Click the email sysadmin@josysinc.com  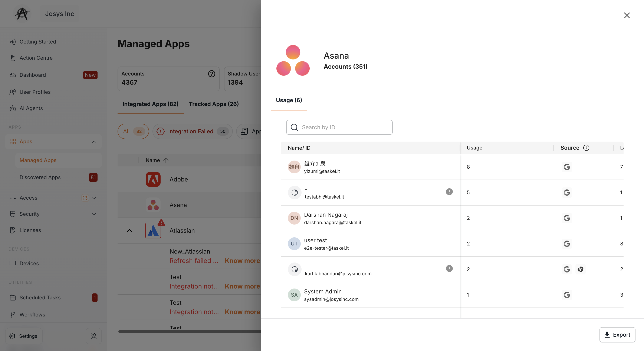click(x=331, y=299)
